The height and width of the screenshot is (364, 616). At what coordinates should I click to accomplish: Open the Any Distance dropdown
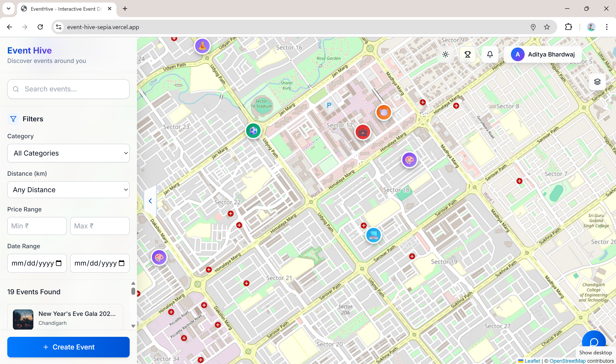pyautogui.click(x=68, y=190)
